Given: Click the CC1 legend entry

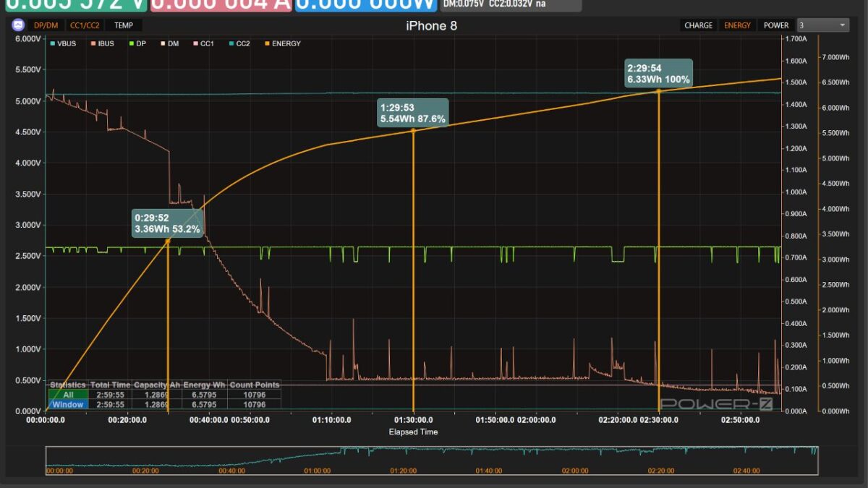Looking at the screenshot, I should click(x=203, y=43).
